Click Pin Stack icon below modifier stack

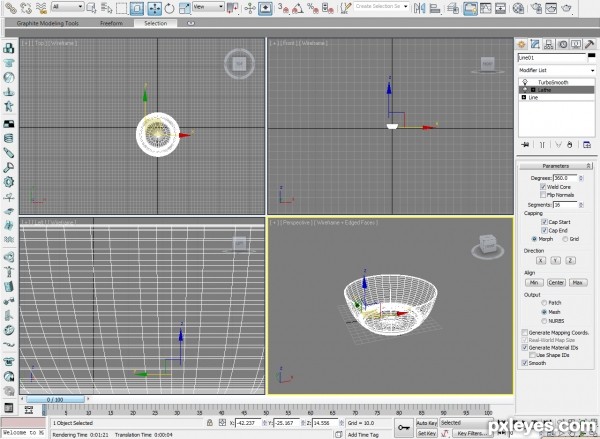pyautogui.click(x=525, y=145)
